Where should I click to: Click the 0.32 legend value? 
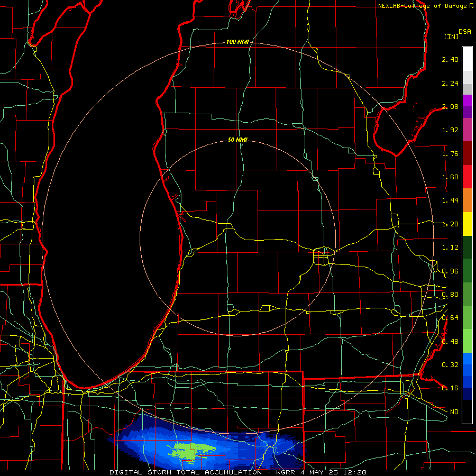tap(450, 365)
